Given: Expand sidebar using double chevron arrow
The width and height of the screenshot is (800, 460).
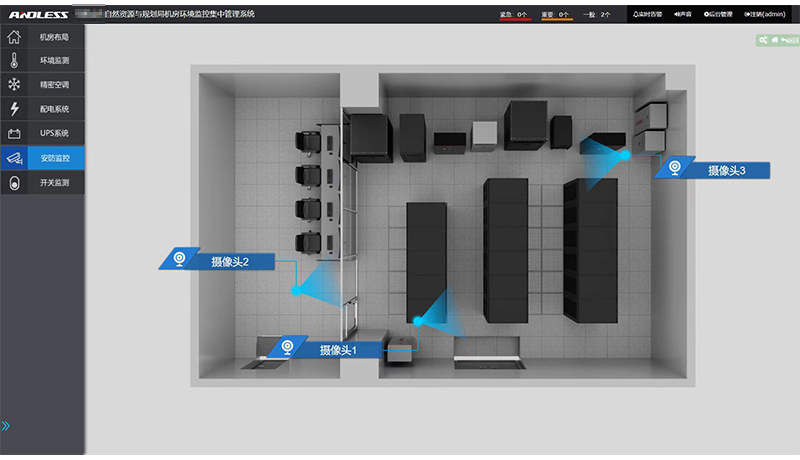Looking at the screenshot, I should tap(6, 425).
